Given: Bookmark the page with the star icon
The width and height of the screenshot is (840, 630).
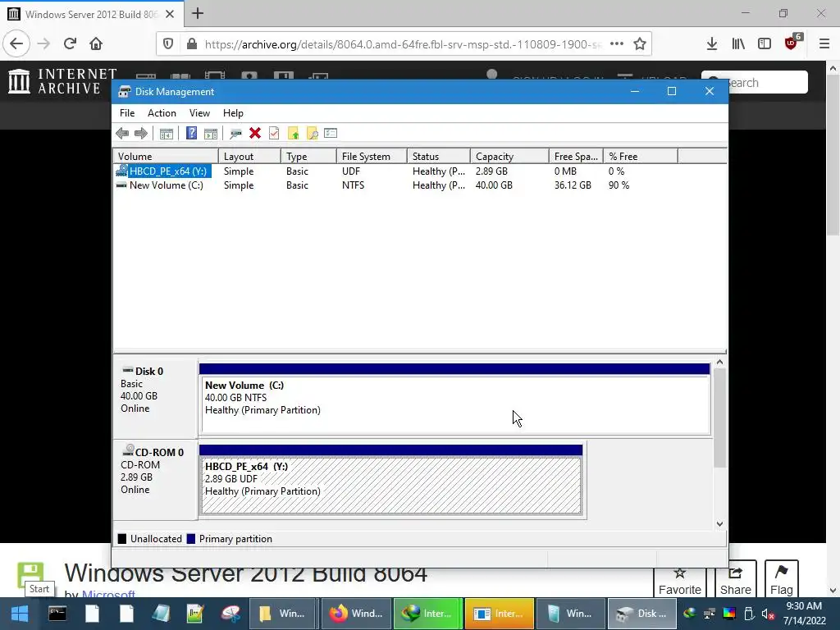Looking at the screenshot, I should [640, 44].
